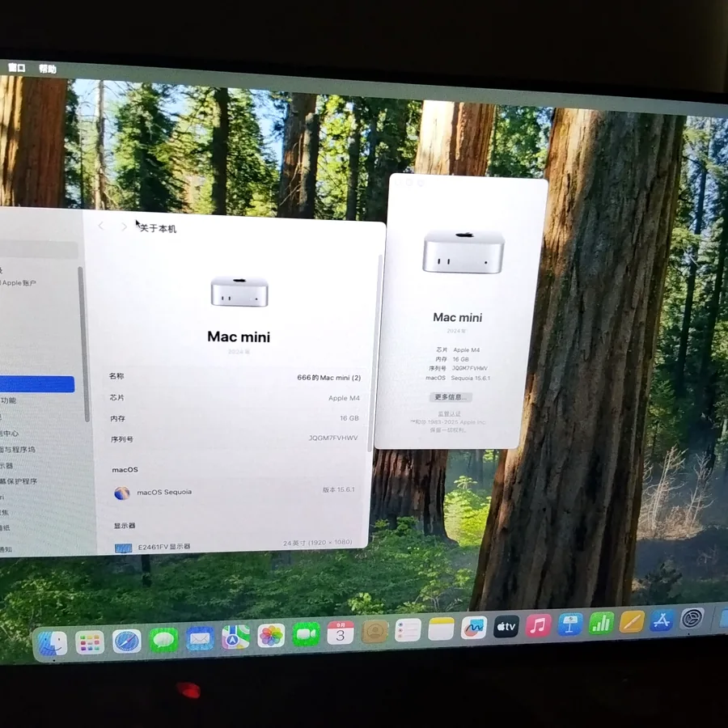The height and width of the screenshot is (728, 728).
Task: Click the E2461FV display icon
Action: (x=123, y=548)
